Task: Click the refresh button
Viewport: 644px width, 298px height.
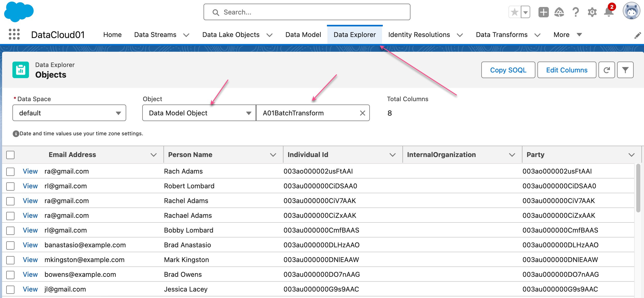Action: 606,70
